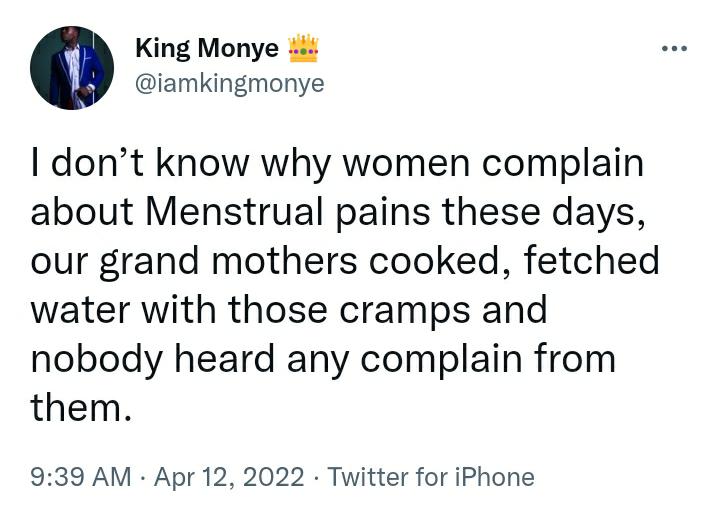Click the tweet line "nobody heard any complain from"
This screenshot has width=720, height=511.
pyautogui.click(x=323, y=360)
